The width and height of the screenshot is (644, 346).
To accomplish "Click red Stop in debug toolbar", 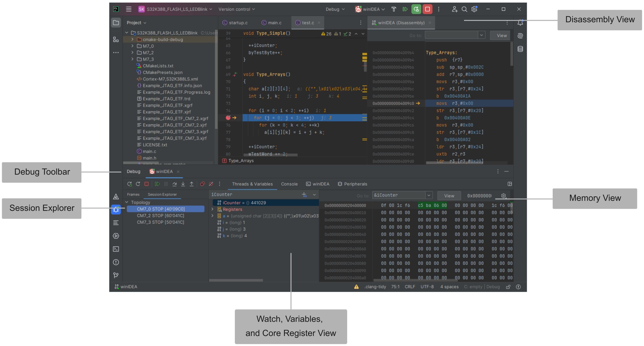I will click(147, 184).
